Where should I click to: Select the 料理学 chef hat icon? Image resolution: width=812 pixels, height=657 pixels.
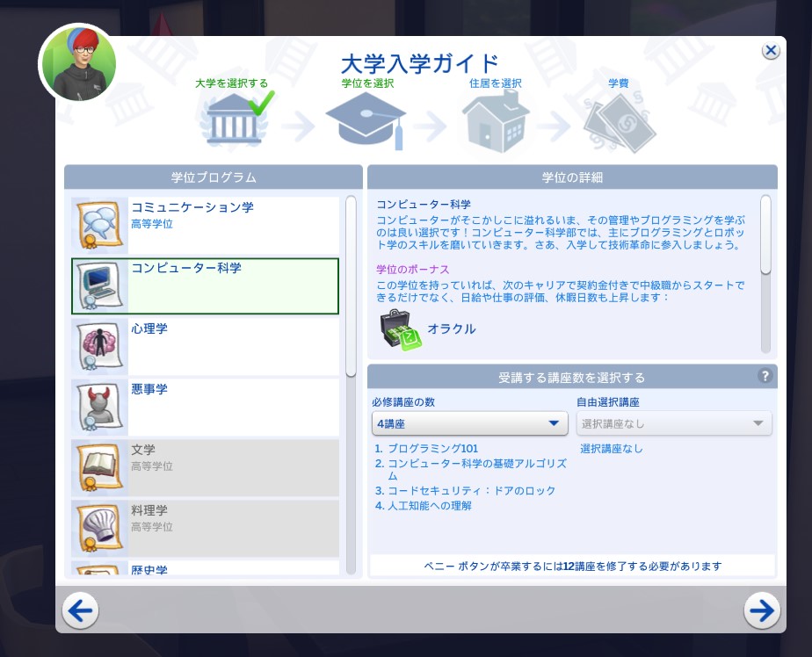(99, 528)
